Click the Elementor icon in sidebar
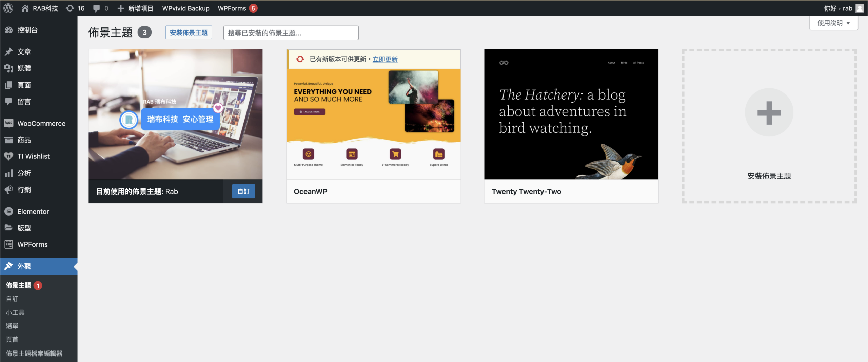This screenshot has width=868, height=362. [9, 211]
